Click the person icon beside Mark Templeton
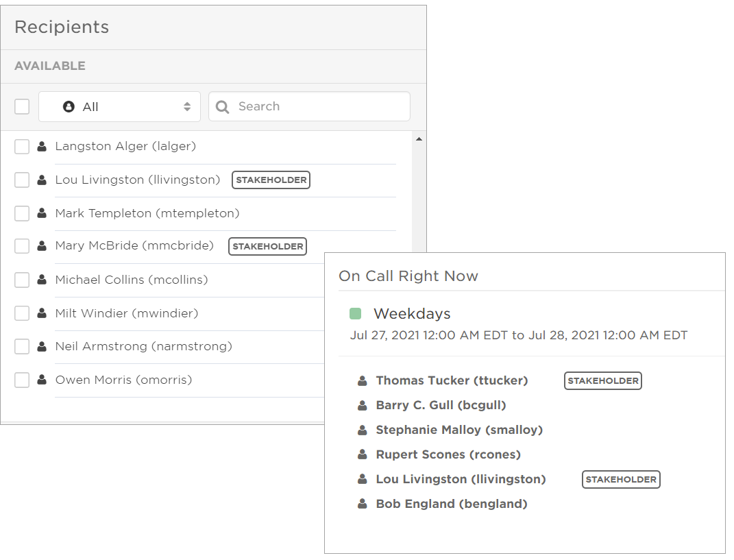The image size is (734, 560). (42, 213)
